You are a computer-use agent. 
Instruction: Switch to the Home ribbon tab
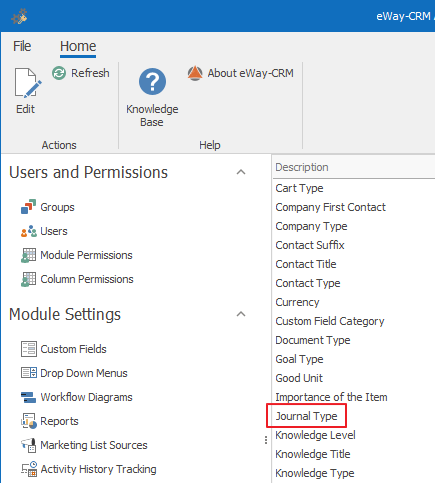[x=78, y=46]
